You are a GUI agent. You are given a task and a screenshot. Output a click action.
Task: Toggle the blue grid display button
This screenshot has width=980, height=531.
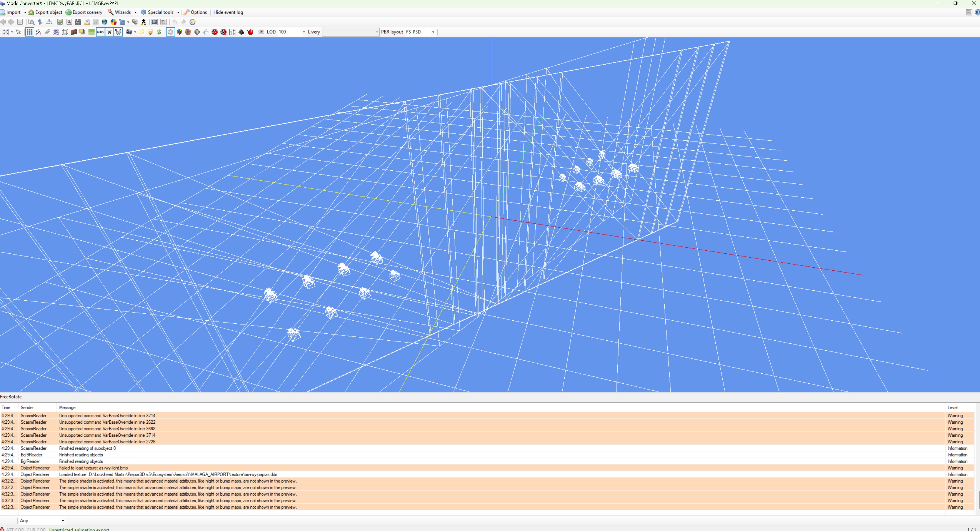(29, 32)
